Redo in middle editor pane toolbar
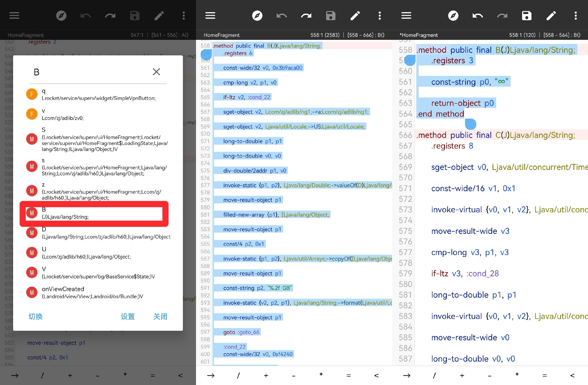The width and height of the screenshot is (588, 385). [x=306, y=16]
